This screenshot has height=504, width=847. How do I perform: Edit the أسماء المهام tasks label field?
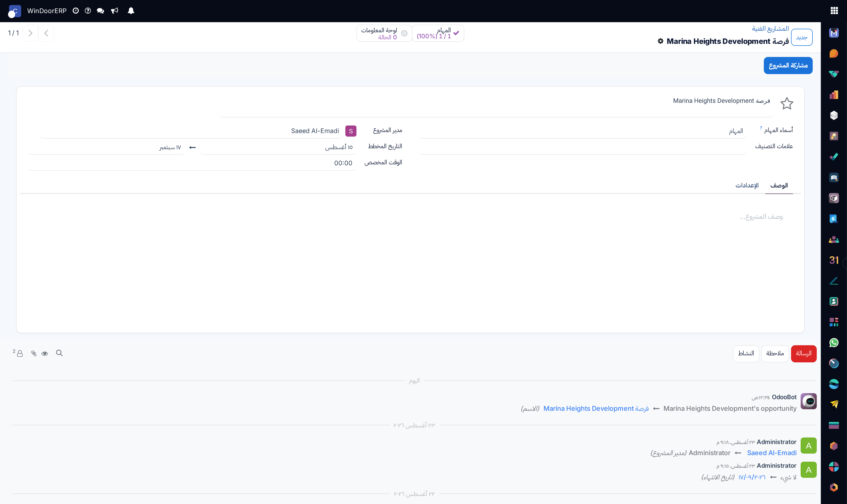[583, 131]
